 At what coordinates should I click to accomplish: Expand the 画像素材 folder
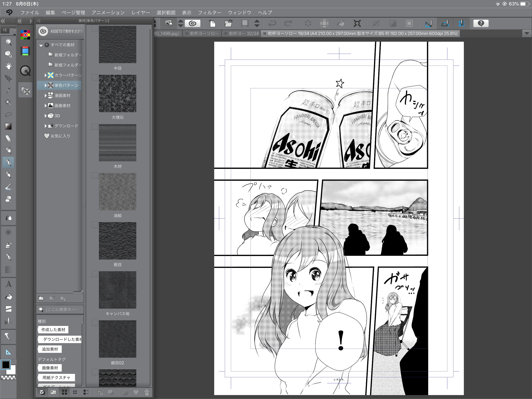point(45,106)
